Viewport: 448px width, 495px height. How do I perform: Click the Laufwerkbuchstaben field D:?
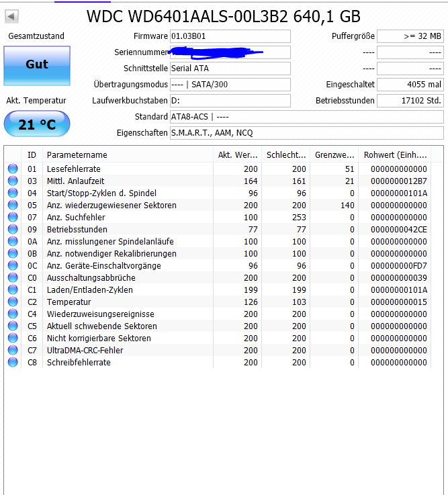point(230,101)
